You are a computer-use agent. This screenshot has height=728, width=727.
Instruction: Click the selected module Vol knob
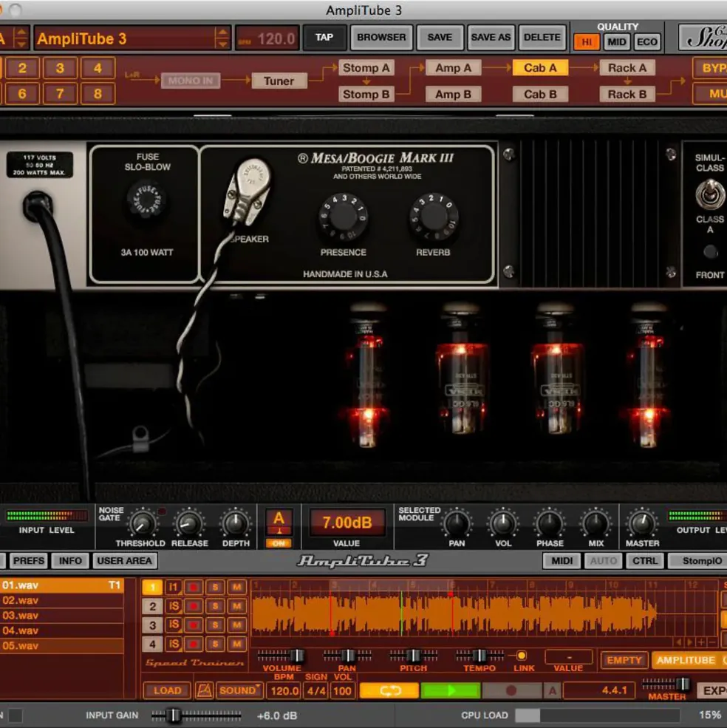pyautogui.click(x=503, y=524)
